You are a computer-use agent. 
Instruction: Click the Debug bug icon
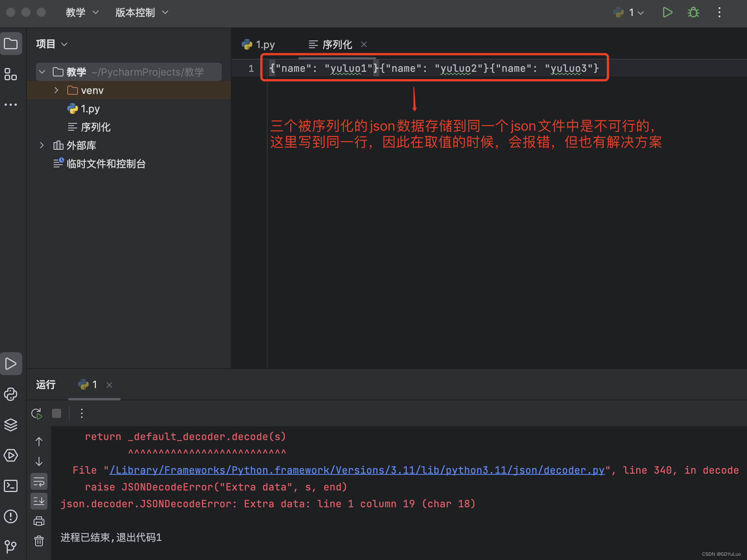[693, 13]
